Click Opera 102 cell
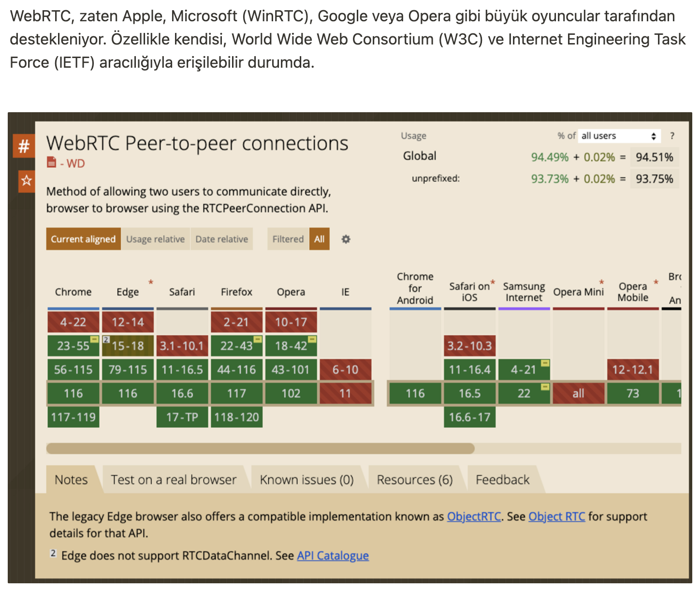Viewport: 700px width, 592px height. 291,393
